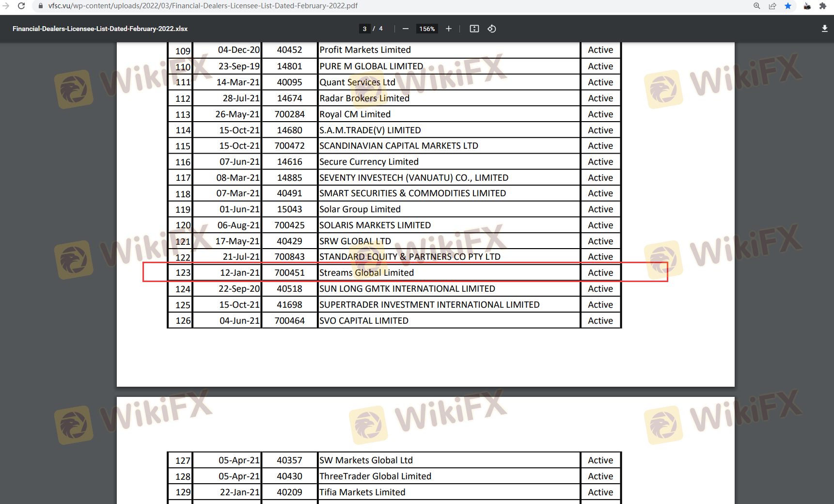Open the browser zoom magnifier icon
834x504 pixels.
(756, 6)
